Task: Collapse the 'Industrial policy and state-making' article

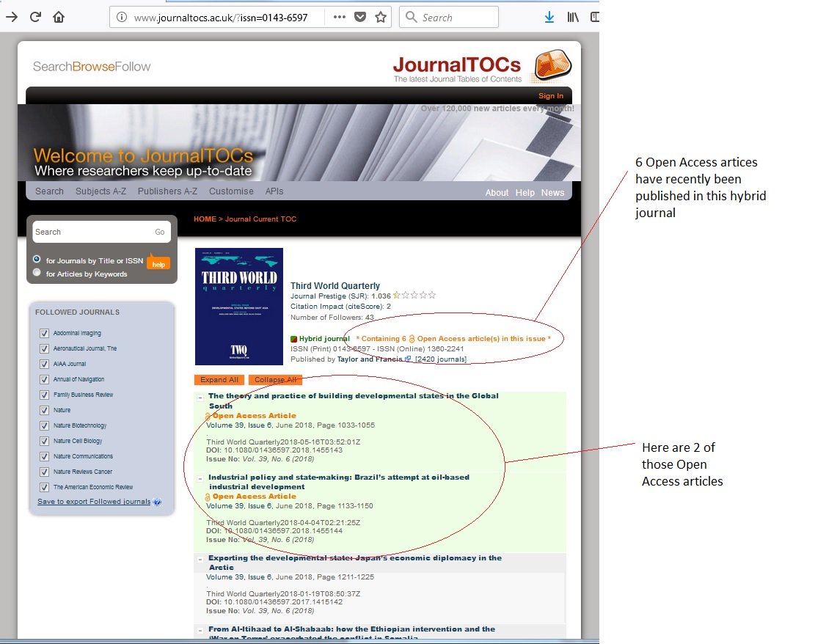Action: [x=200, y=479]
